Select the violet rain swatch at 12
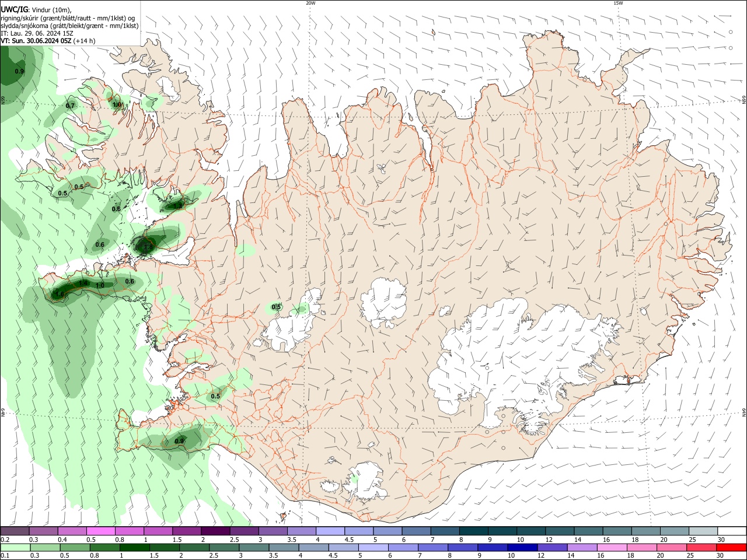 (x=551, y=547)
